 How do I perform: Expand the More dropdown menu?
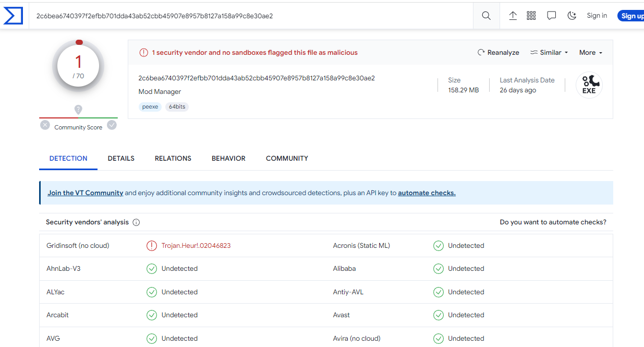tap(590, 53)
